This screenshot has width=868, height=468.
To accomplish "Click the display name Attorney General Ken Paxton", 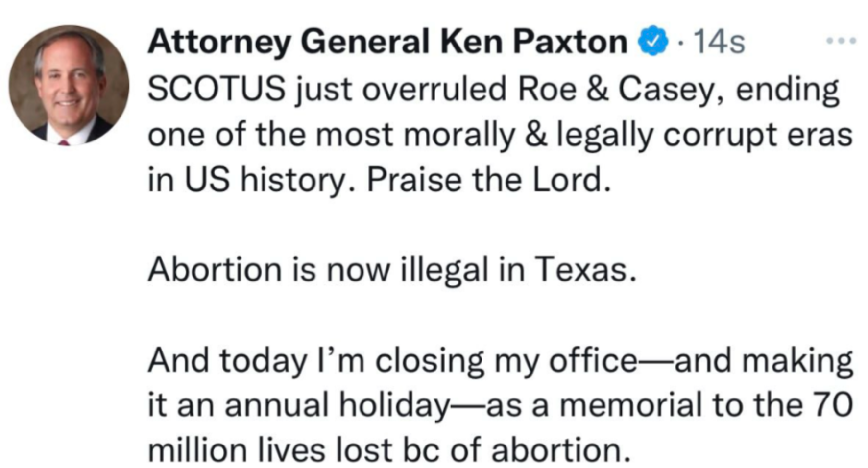I will [x=387, y=42].
